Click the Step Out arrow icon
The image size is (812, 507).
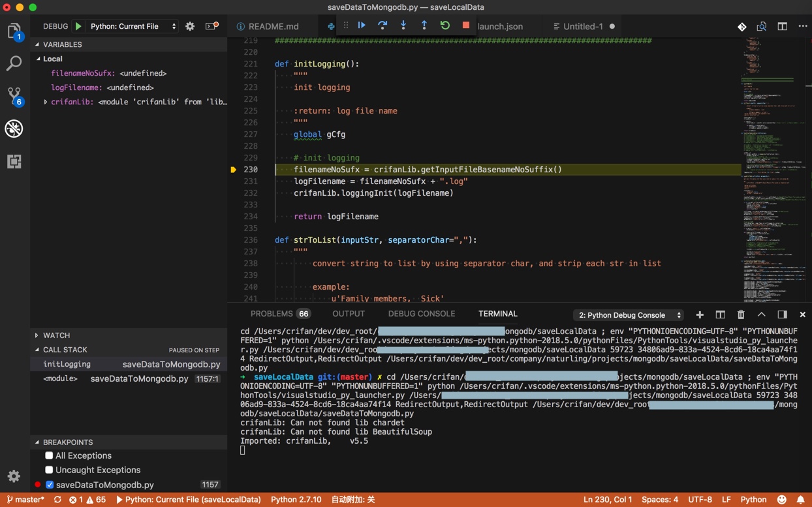click(x=424, y=25)
